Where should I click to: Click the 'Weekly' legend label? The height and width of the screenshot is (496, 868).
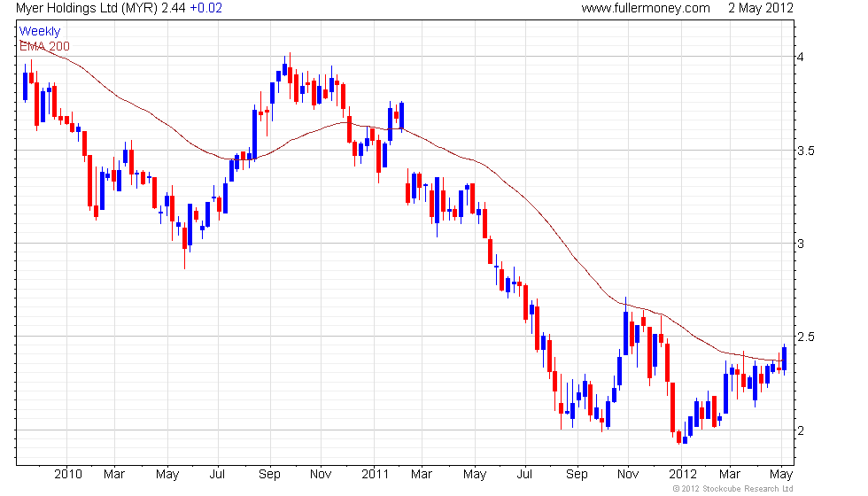click(x=40, y=32)
